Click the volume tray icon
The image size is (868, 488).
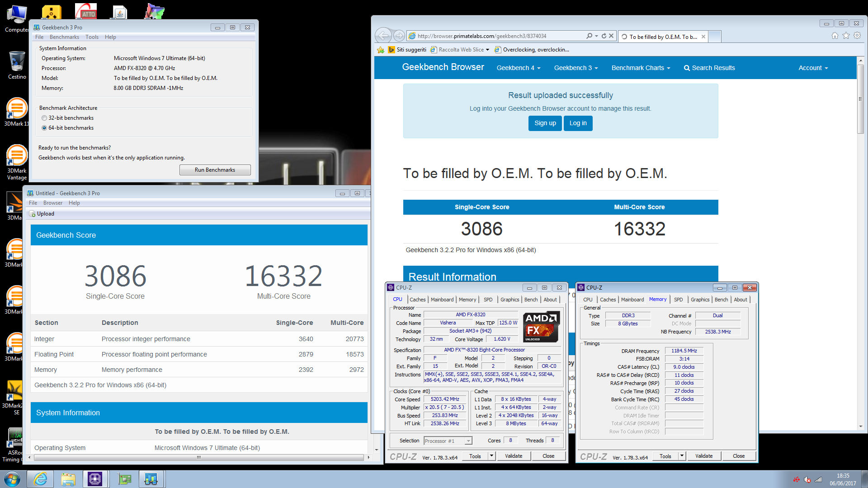tap(807, 480)
